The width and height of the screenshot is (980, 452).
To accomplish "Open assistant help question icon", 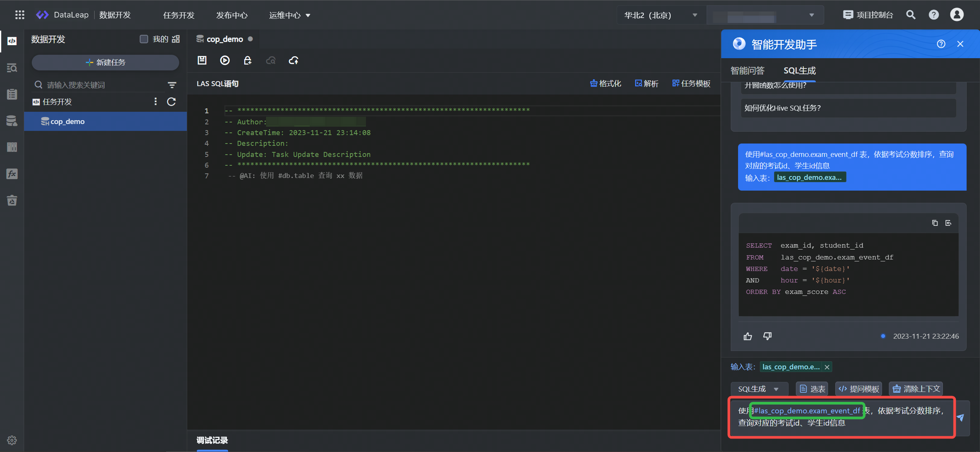I will point(941,44).
